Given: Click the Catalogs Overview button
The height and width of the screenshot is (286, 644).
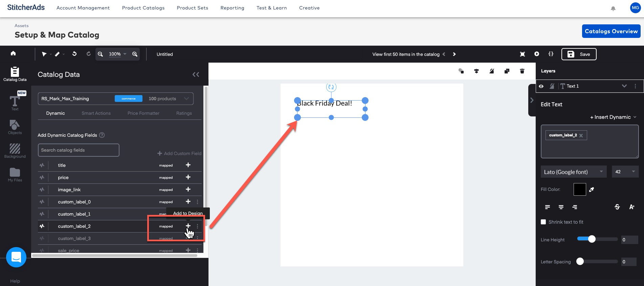Looking at the screenshot, I should [x=611, y=31].
